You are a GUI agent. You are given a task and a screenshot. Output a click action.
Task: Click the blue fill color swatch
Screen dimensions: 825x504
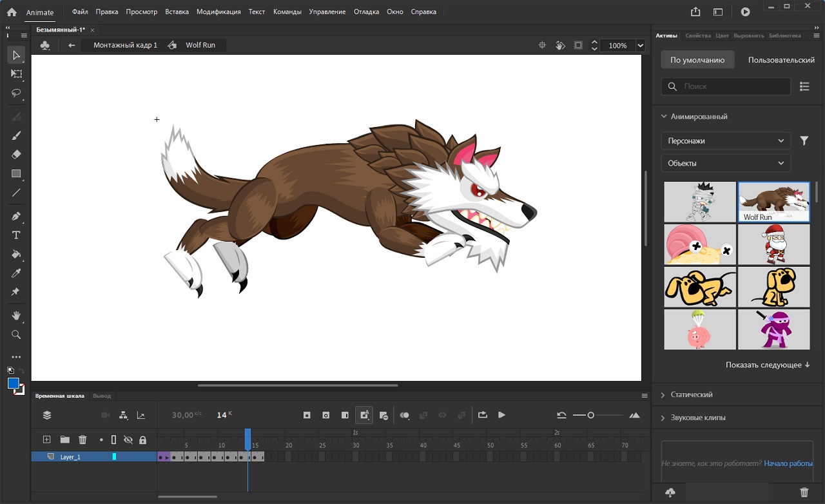(14, 383)
